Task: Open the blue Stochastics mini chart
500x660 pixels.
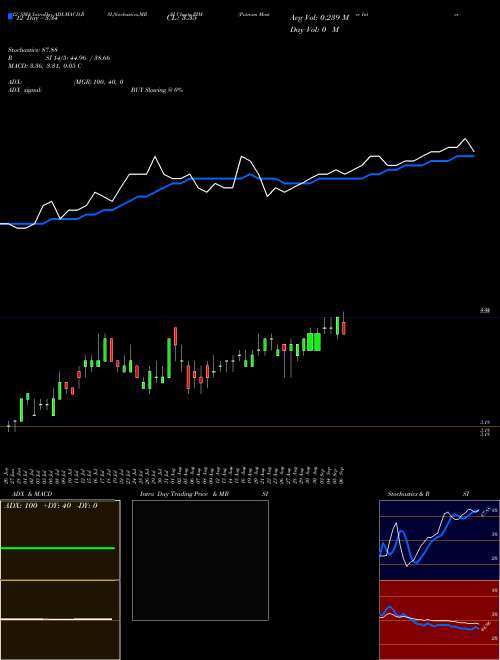Action: (x=439, y=540)
